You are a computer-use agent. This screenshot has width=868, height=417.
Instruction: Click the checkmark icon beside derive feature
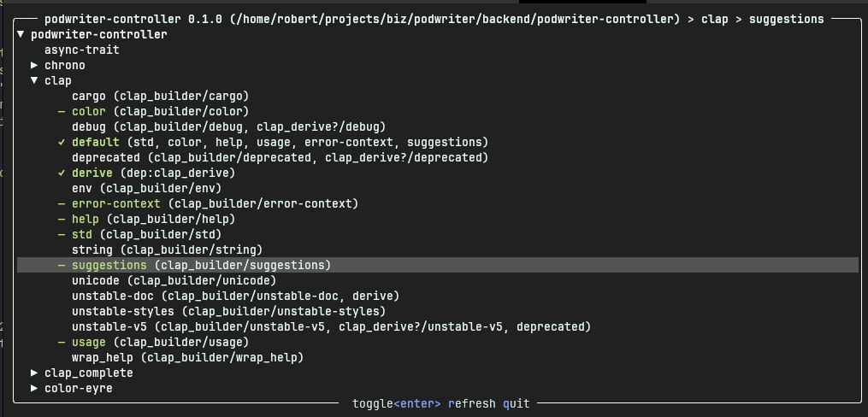point(62,173)
